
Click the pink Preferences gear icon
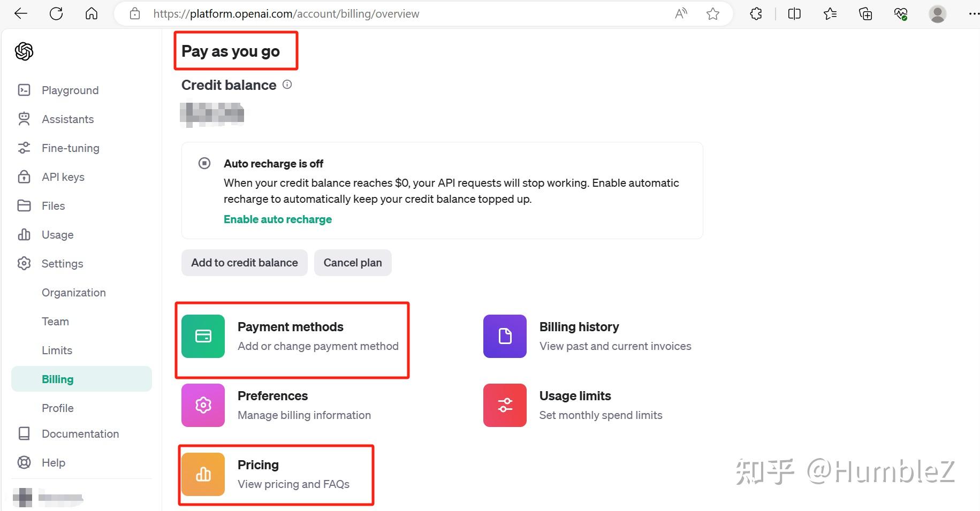point(203,405)
